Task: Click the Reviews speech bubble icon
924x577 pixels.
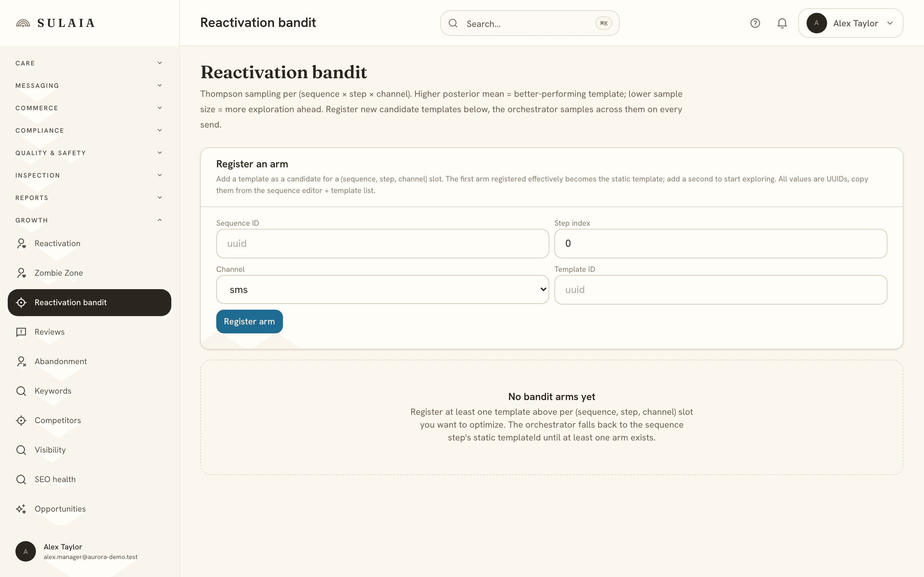Action: [21, 332]
